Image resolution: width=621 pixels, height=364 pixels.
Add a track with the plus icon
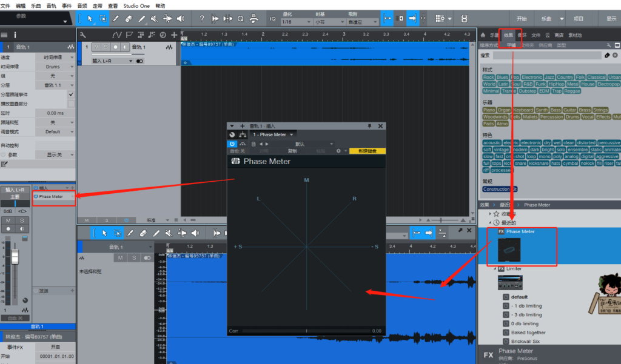(x=174, y=35)
